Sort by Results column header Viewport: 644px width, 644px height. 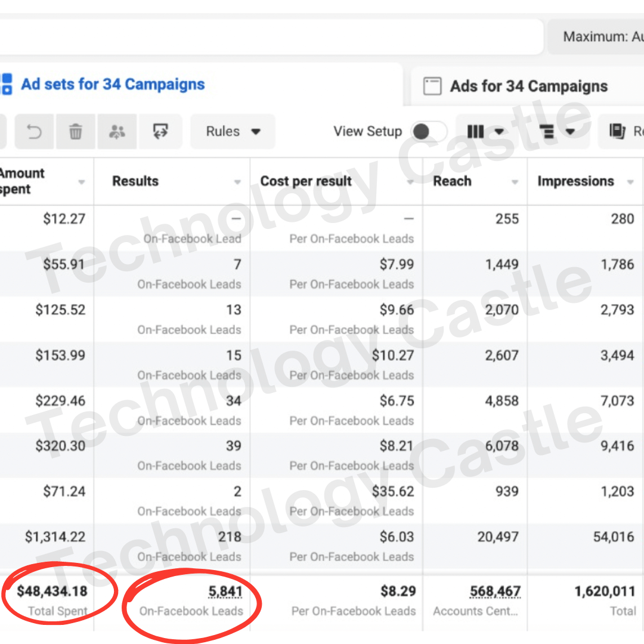(135, 181)
